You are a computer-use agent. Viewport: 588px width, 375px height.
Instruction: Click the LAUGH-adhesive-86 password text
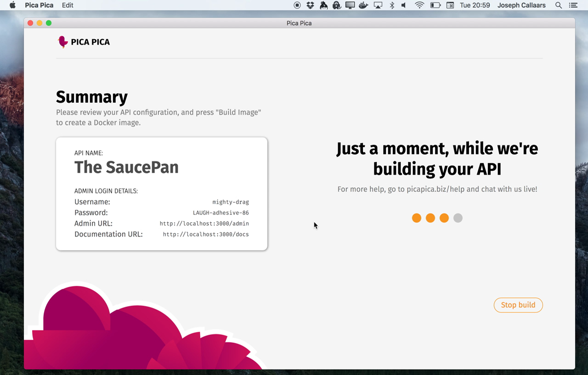coord(220,213)
